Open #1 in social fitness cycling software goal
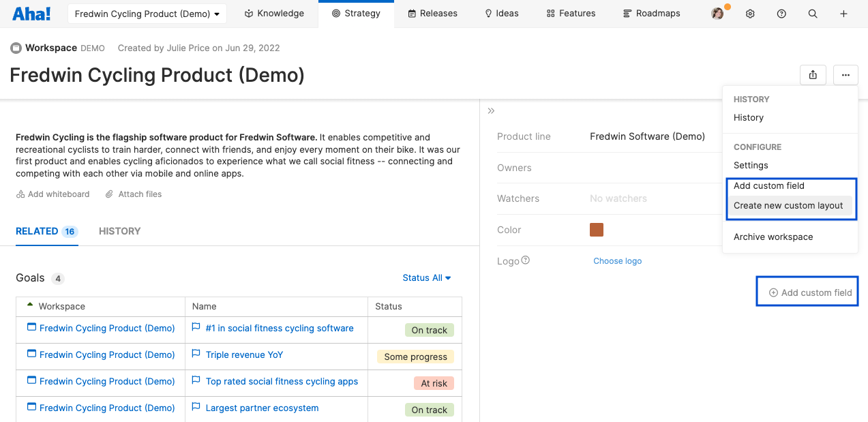The height and width of the screenshot is (422, 868). (280, 329)
